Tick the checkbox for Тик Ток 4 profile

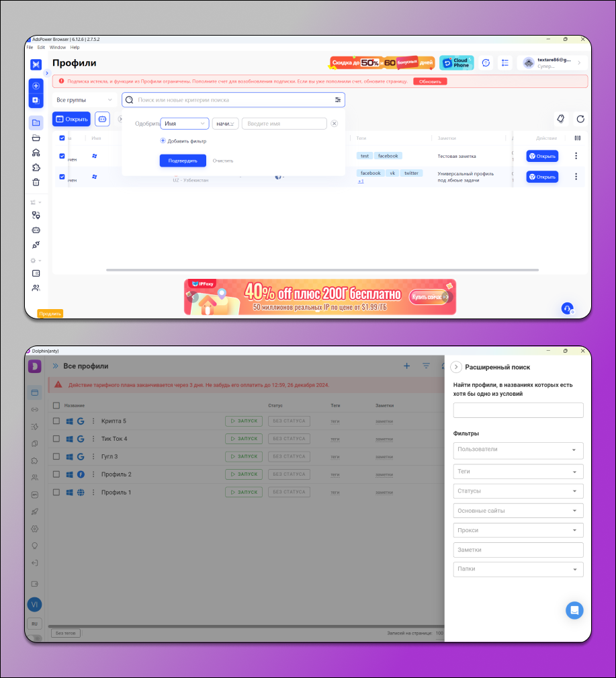click(x=56, y=439)
